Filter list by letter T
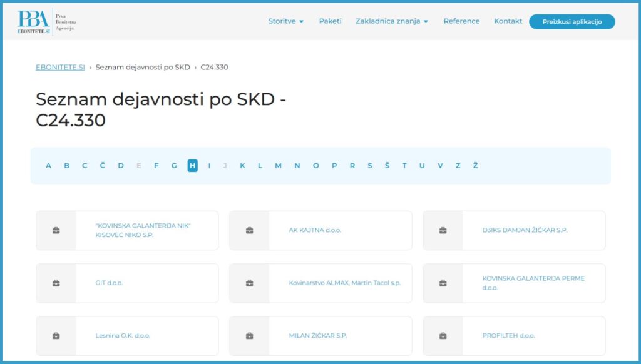The width and height of the screenshot is (641, 364). (404, 166)
